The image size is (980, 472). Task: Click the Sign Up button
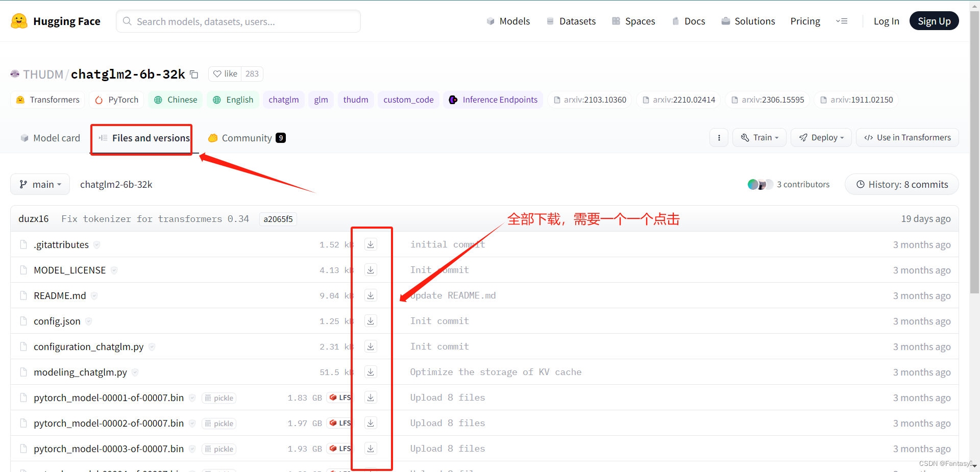pos(934,21)
